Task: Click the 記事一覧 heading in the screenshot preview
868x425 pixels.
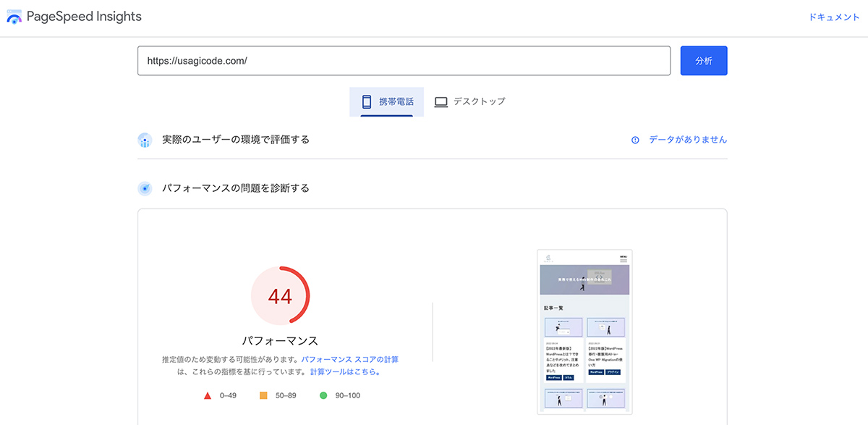Action: (553, 308)
